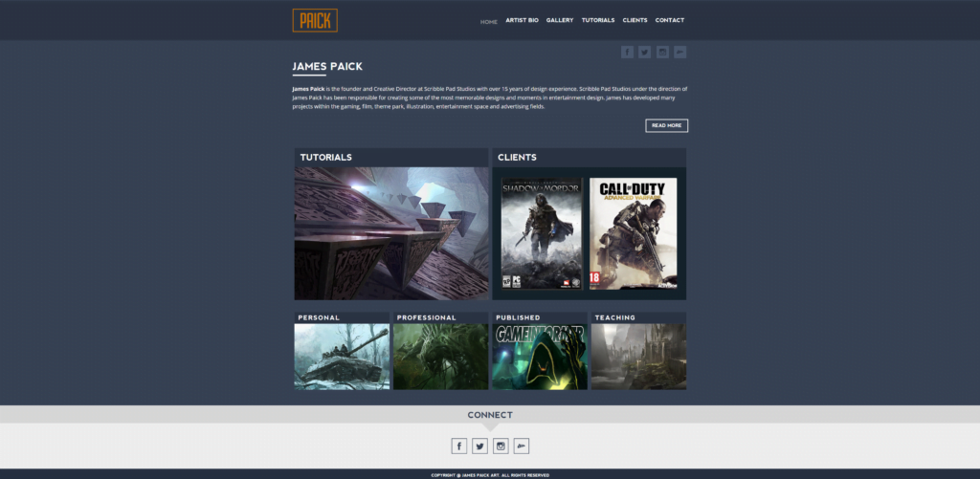Click the copyright James Paick Art text
The height and width of the screenshot is (479, 980).
tap(490, 475)
